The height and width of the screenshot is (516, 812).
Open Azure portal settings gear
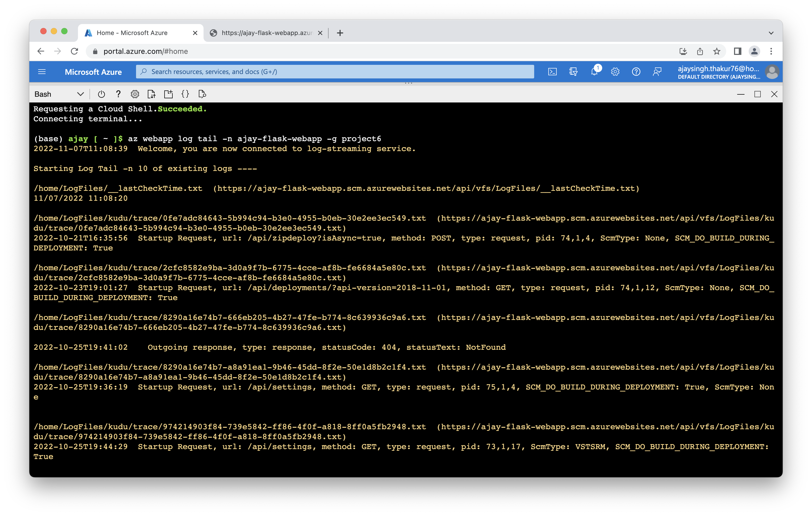point(615,71)
